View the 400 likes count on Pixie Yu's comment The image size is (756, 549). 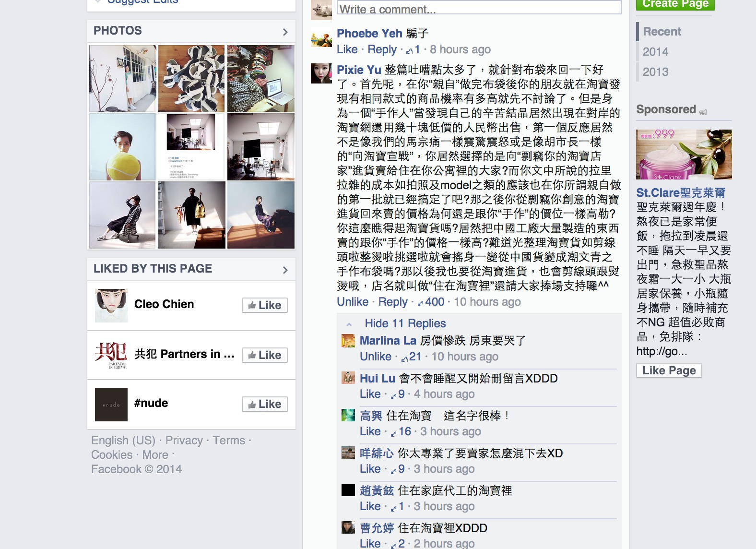(431, 302)
